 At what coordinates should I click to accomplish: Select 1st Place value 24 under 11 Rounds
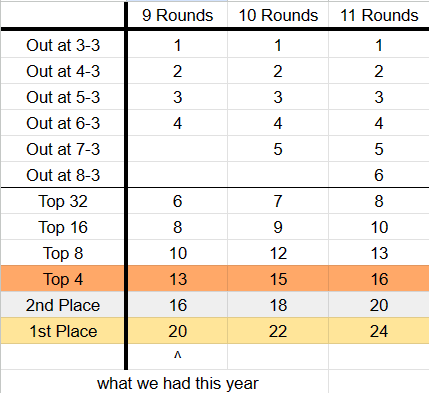point(379,331)
